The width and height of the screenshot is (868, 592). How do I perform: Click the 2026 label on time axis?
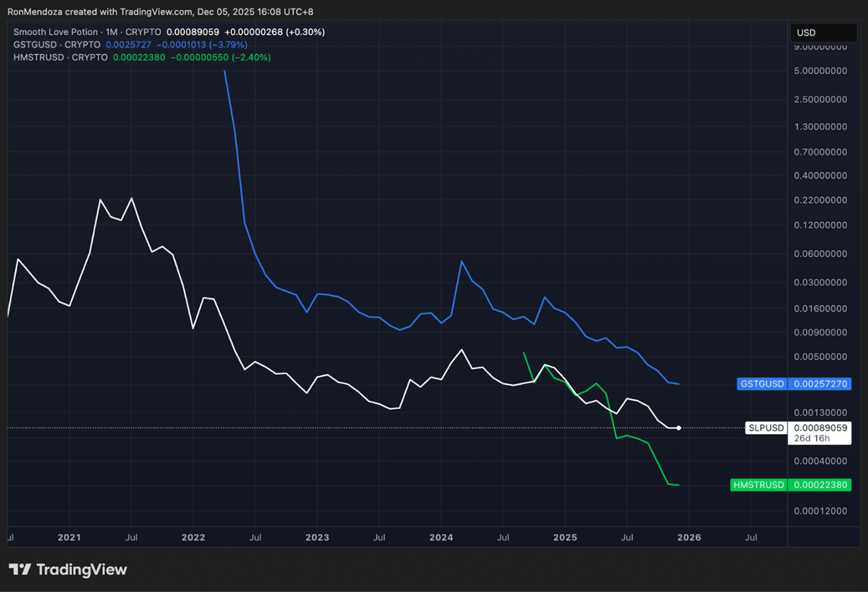coord(689,537)
